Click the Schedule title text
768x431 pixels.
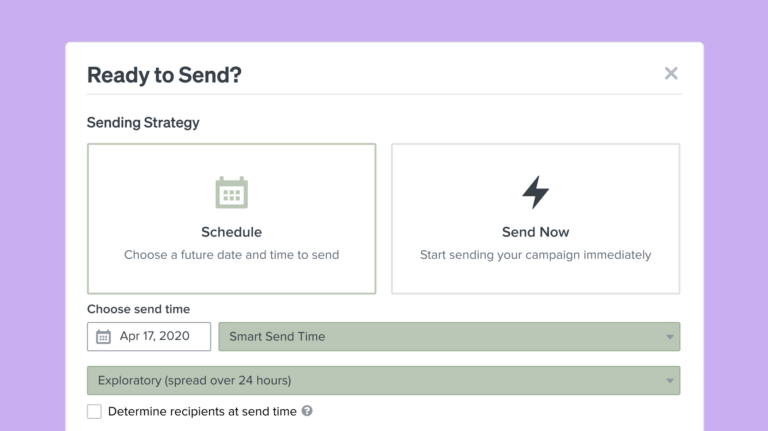tap(232, 232)
